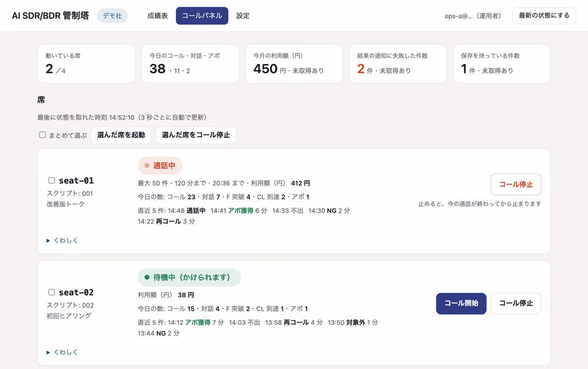588x369 pixels.
Task: Click seat-01's 412 円 usage amount
Action: pos(300,183)
